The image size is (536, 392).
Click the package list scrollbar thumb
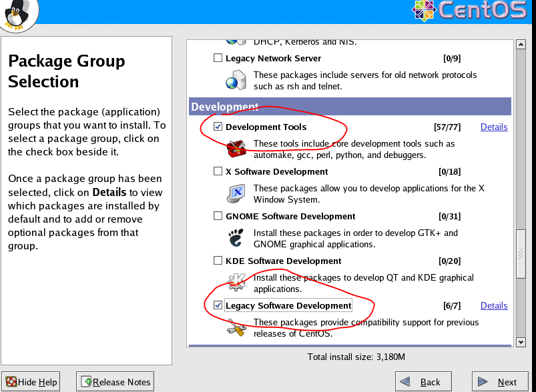point(521,254)
